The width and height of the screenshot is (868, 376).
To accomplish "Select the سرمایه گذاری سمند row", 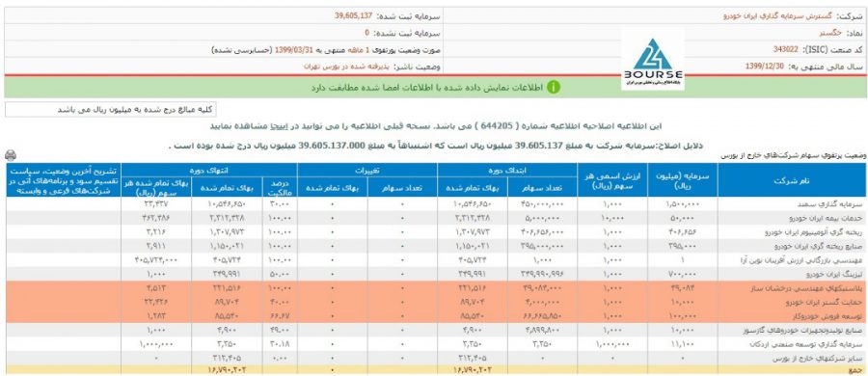I will tap(436, 203).
